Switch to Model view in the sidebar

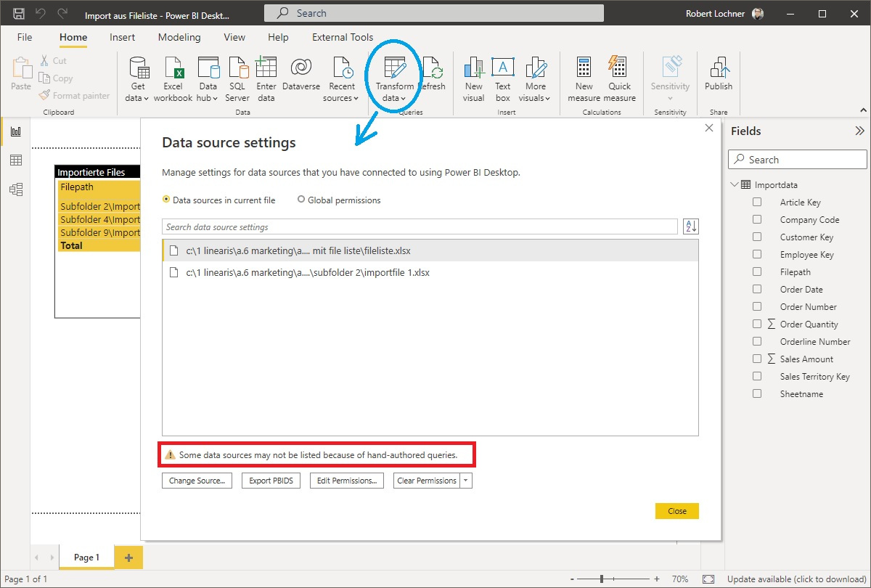[x=16, y=189]
